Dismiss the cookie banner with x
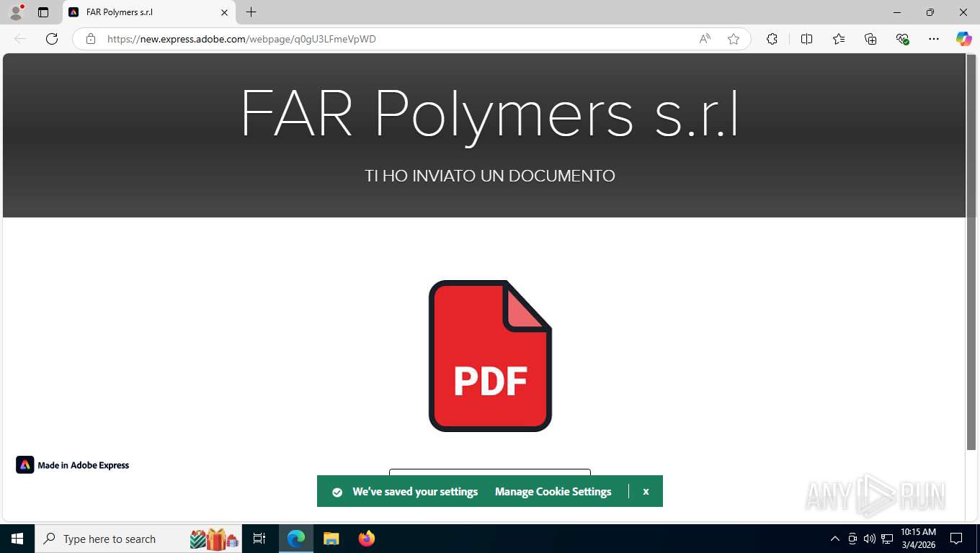Screen dimensions: 980x553 [x=646, y=492]
